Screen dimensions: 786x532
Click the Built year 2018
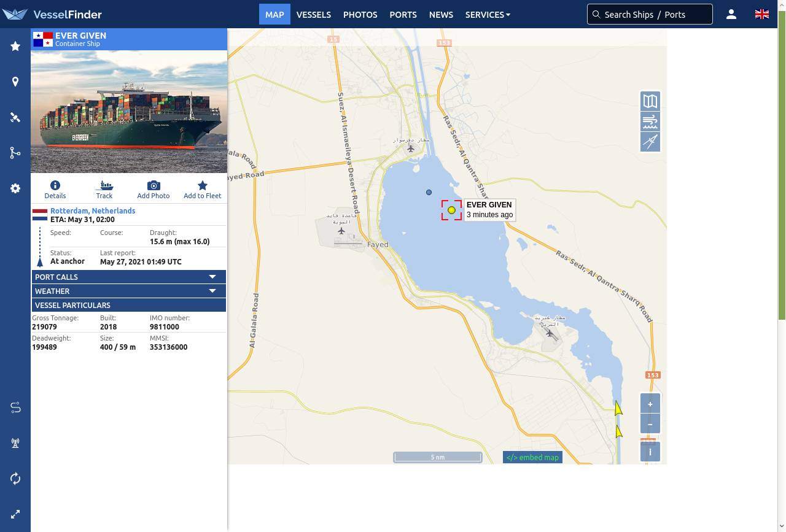(x=108, y=327)
